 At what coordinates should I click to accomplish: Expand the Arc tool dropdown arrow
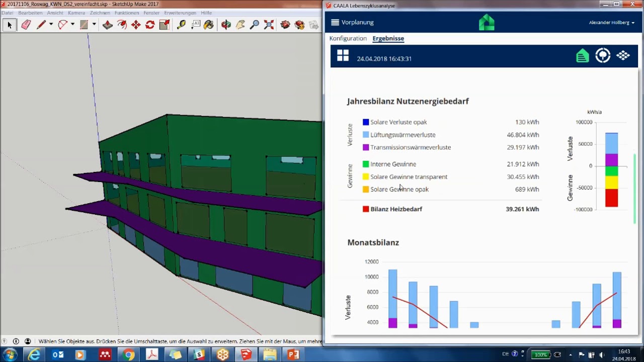coord(72,25)
